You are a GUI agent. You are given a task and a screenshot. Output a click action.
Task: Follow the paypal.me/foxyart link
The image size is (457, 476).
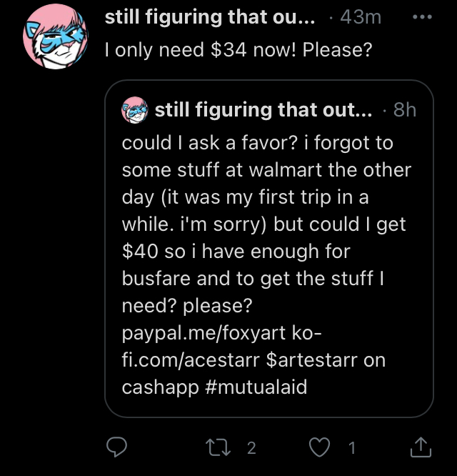click(x=204, y=333)
